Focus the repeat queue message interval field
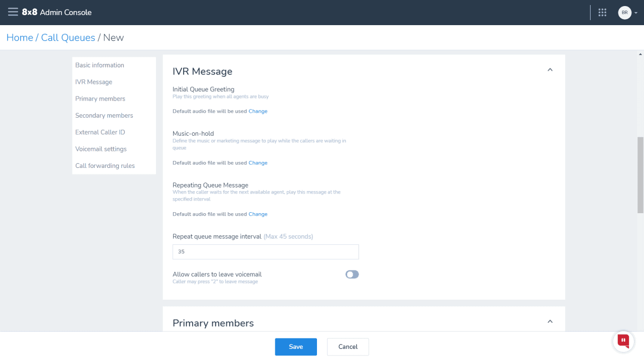Screen dimensions: 644x362 [266, 252]
